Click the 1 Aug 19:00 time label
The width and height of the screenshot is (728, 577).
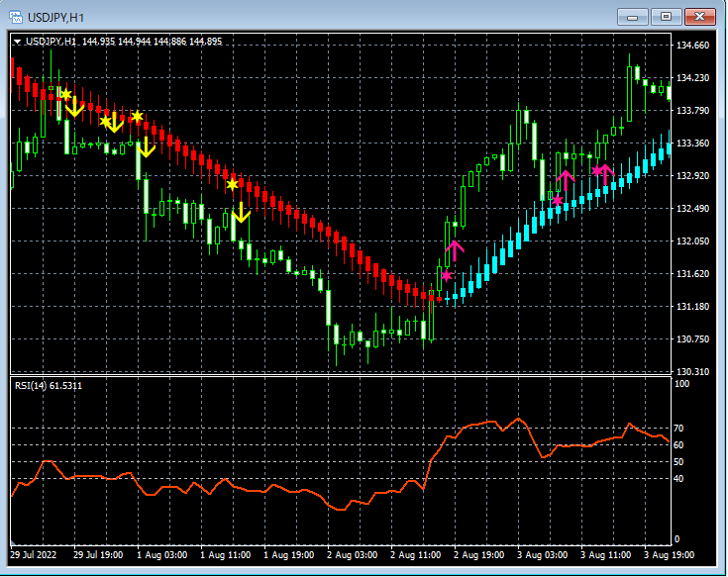click(289, 555)
